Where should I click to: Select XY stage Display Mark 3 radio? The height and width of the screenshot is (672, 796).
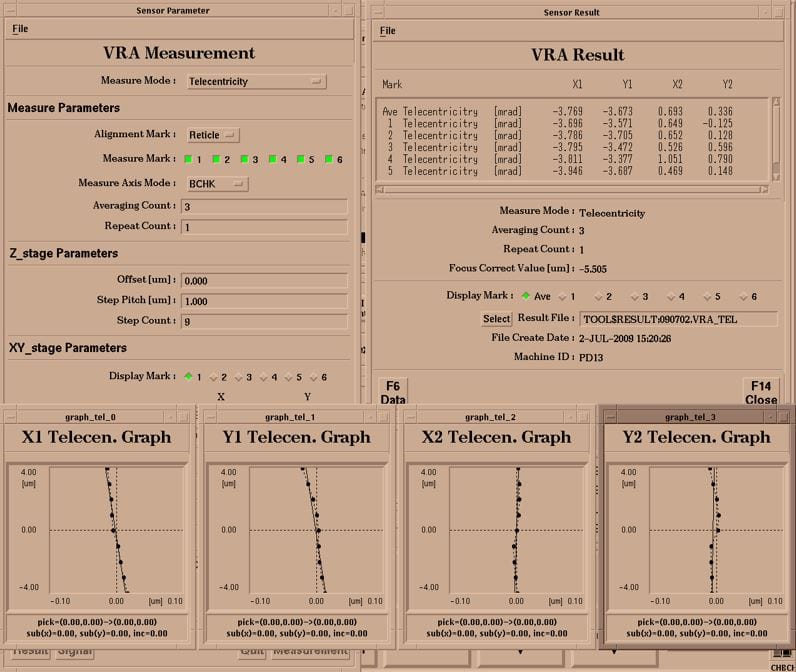[x=239, y=377]
